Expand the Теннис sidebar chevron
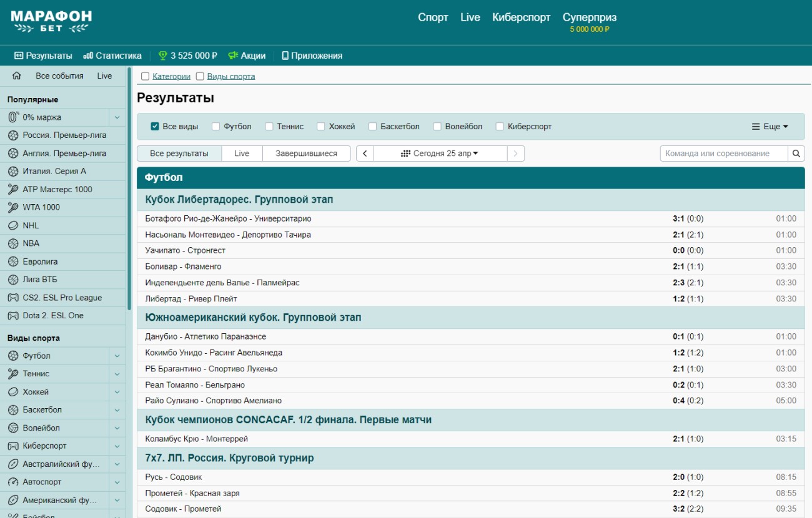812x518 pixels. pyautogui.click(x=117, y=374)
